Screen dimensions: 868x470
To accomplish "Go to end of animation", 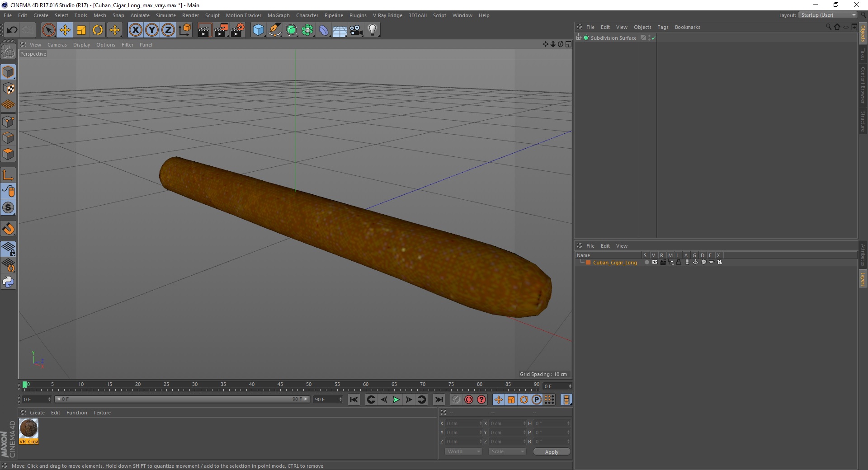I will tap(439, 399).
